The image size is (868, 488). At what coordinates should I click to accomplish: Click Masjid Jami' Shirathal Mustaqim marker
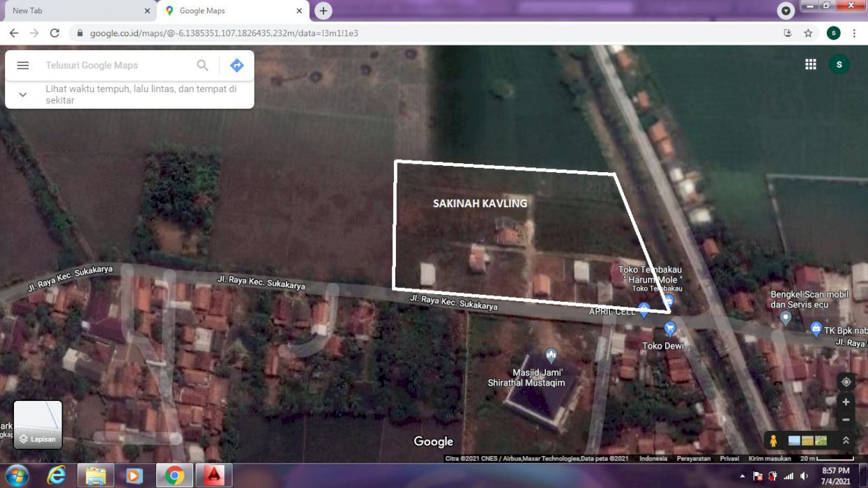pyautogui.click(x=551, y=356)
